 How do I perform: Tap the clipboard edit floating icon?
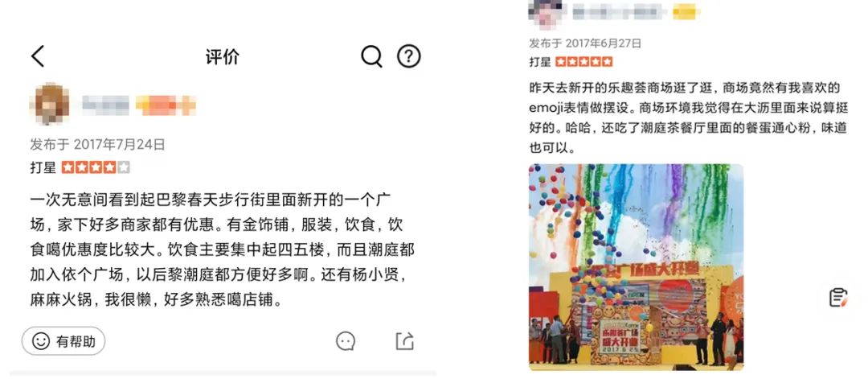tap(838, 298)
